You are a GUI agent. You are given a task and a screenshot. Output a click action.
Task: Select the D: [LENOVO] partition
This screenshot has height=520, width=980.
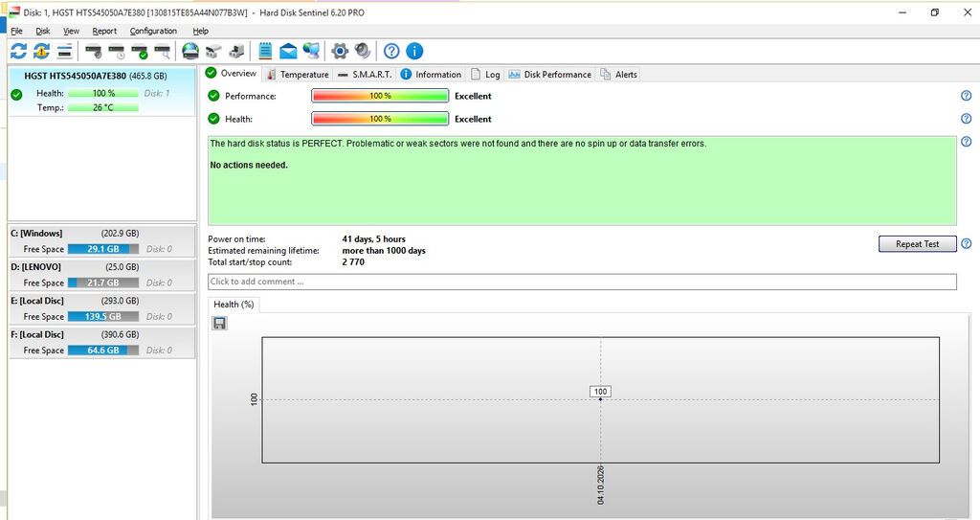coord(101,275)
